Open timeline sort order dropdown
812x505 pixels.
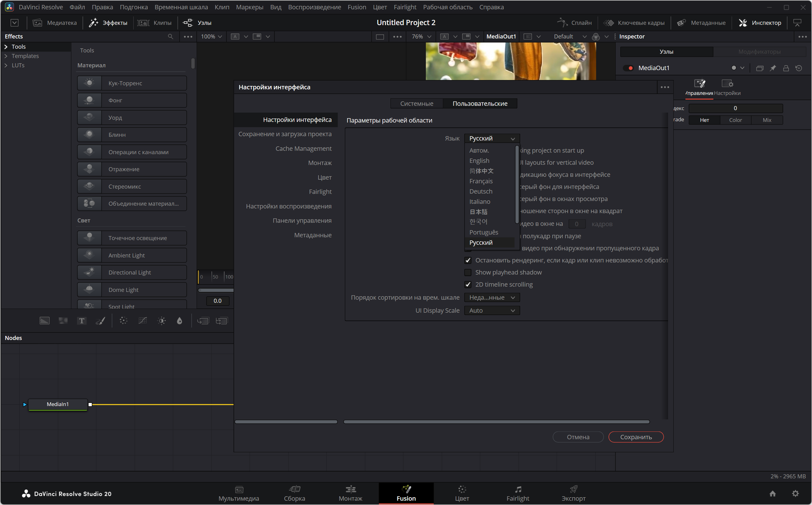tap(492, 297)
